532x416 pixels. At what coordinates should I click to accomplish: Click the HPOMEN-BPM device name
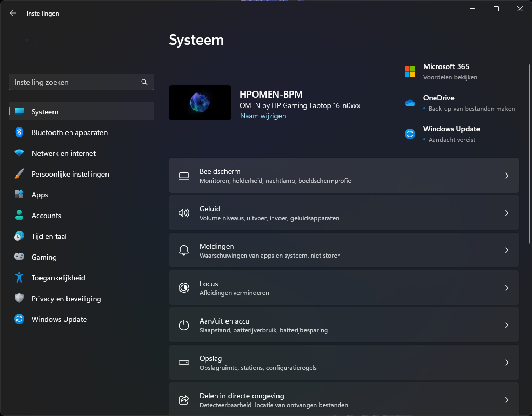point(271,94)
